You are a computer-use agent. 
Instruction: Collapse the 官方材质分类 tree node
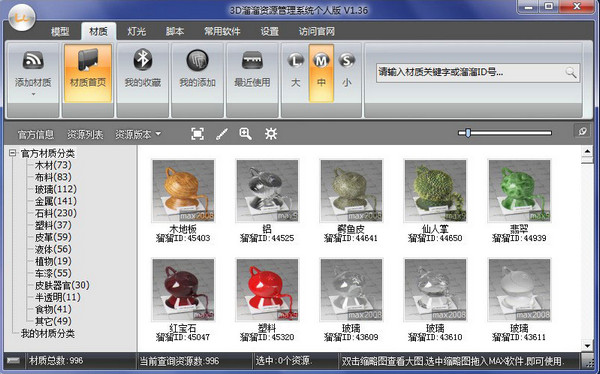point(13,153)
